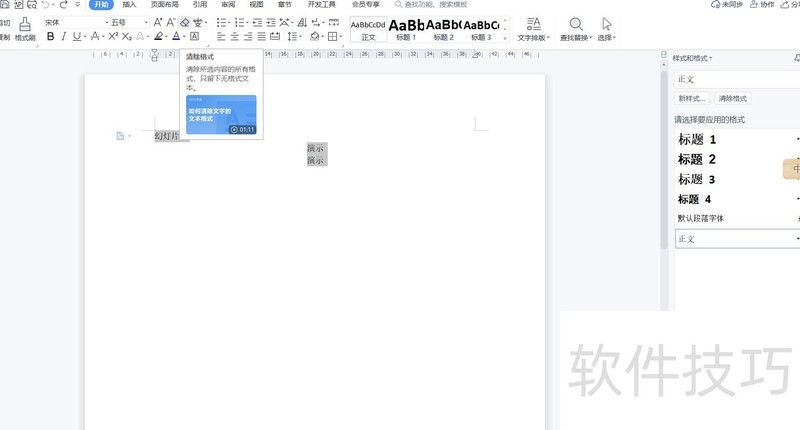
Task: Center align the text
Action: [x=235, y=36]
